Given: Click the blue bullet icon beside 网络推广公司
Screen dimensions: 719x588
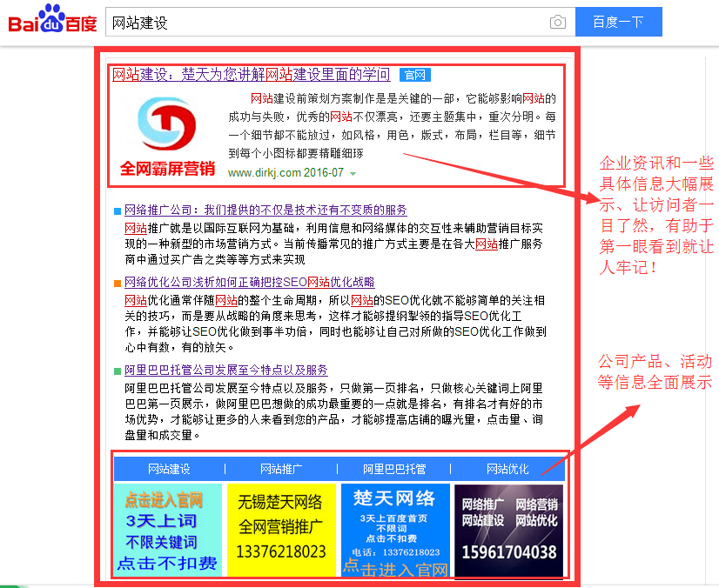Looking at the screenshot, I should pos(118,210).
